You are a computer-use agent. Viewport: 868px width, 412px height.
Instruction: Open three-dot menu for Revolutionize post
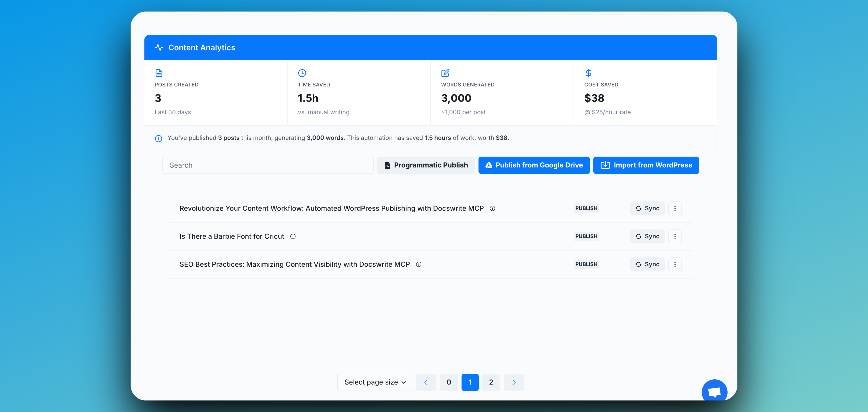675,208
